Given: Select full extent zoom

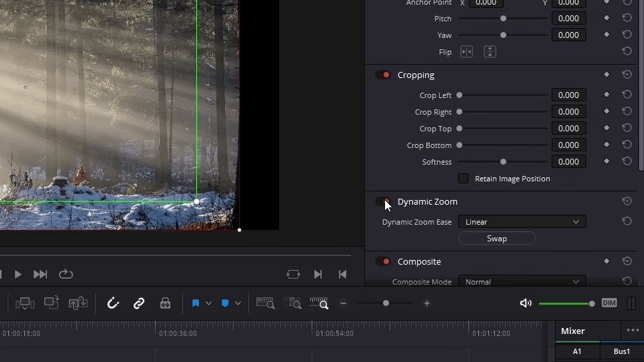Looking at the screenshot, I should (265, 303).
